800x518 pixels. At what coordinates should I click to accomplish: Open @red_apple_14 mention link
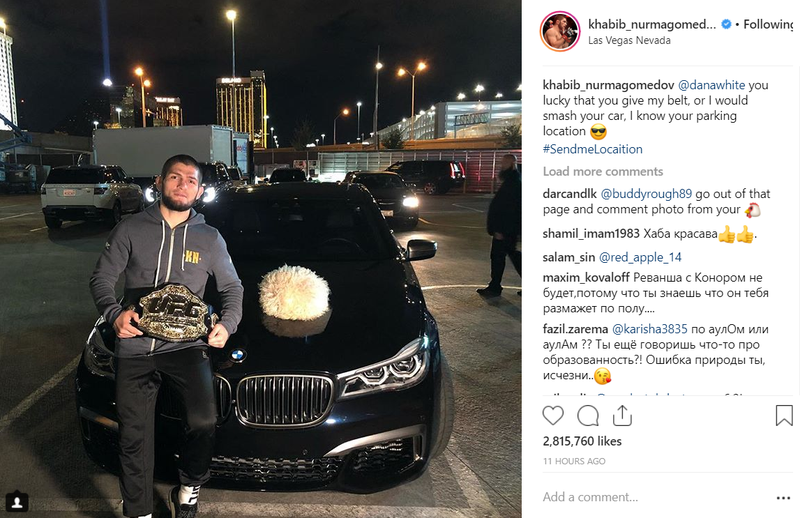(x=640, y=257)
